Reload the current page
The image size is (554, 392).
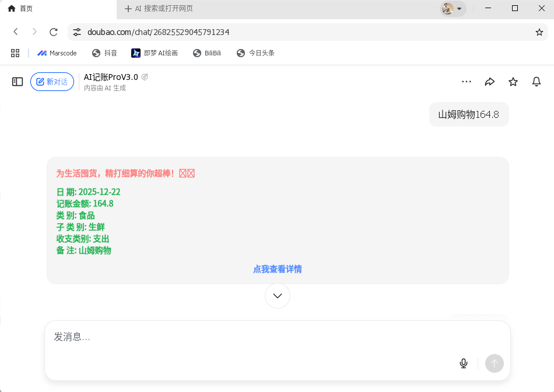[x=53, y=32]
